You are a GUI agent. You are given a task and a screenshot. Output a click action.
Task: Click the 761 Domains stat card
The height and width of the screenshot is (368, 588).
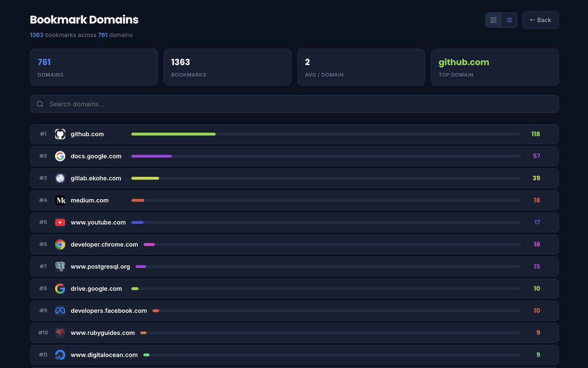(94, 67)
